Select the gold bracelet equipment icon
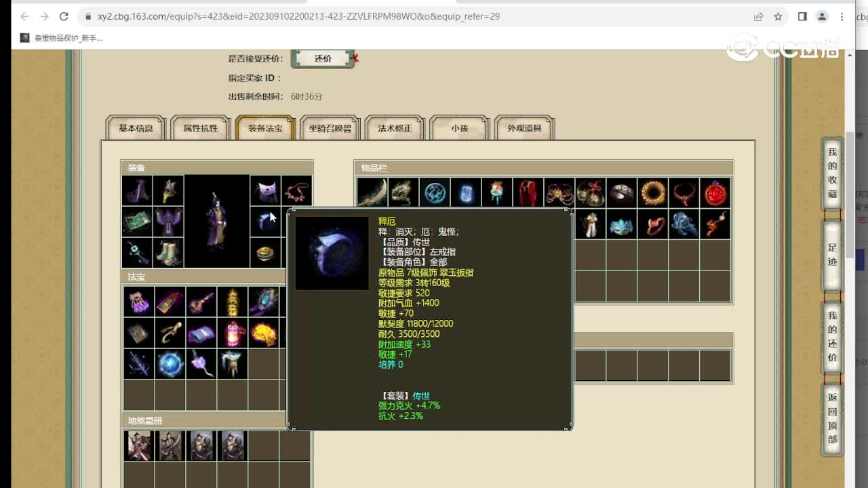 tap(265, 253)
